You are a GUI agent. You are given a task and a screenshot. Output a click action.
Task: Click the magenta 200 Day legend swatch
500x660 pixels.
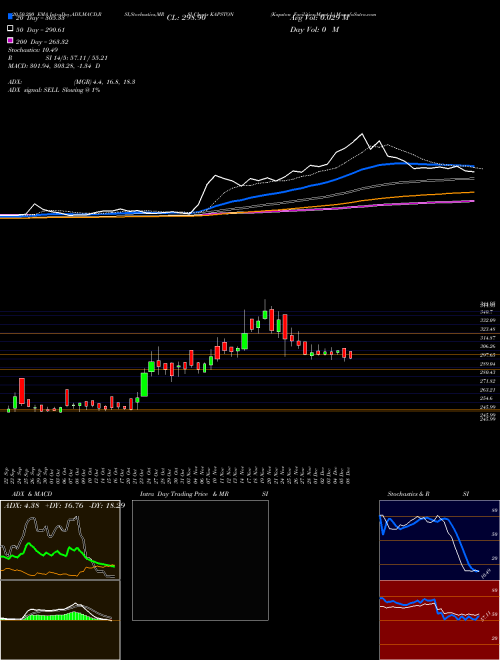point(11,41)
